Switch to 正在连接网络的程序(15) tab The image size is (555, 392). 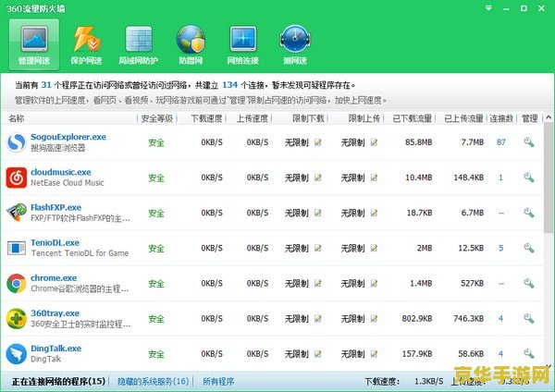coord(58,382)
